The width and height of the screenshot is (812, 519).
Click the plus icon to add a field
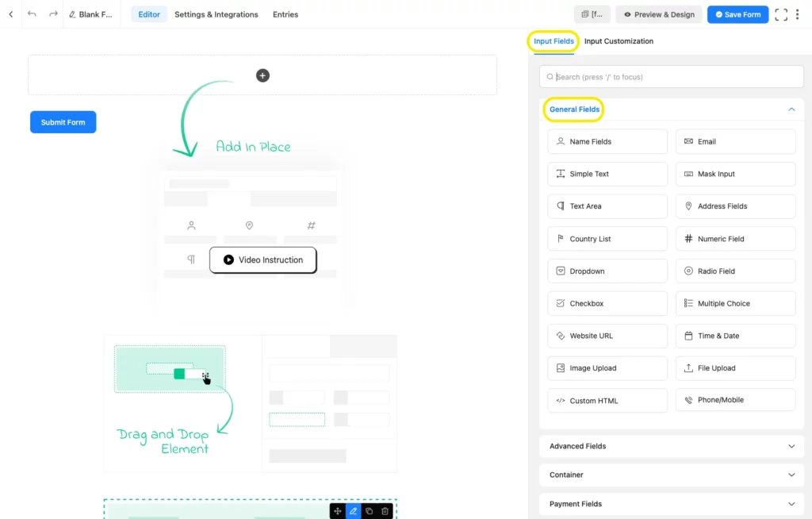coord(262,75)
